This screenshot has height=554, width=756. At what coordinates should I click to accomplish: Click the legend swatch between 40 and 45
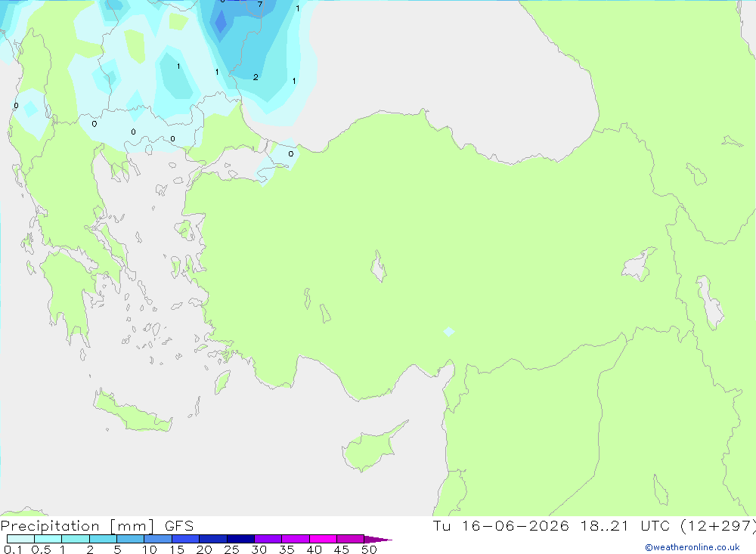click(x=323, y=539)
